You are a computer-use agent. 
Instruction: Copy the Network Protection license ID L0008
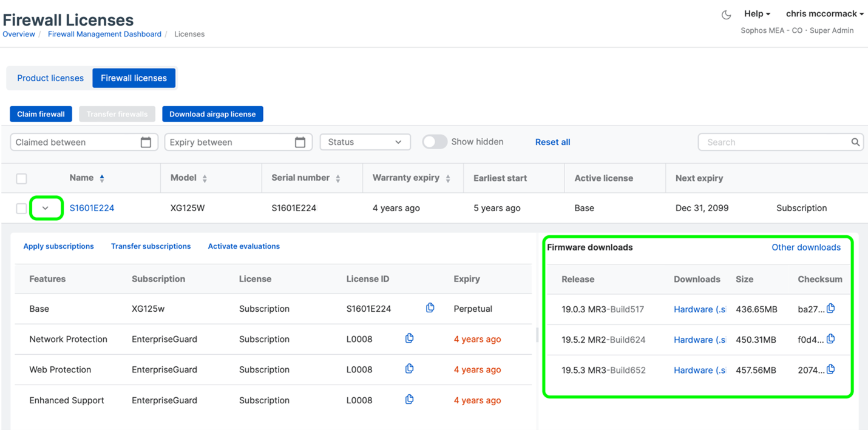(x=409, y=338)
